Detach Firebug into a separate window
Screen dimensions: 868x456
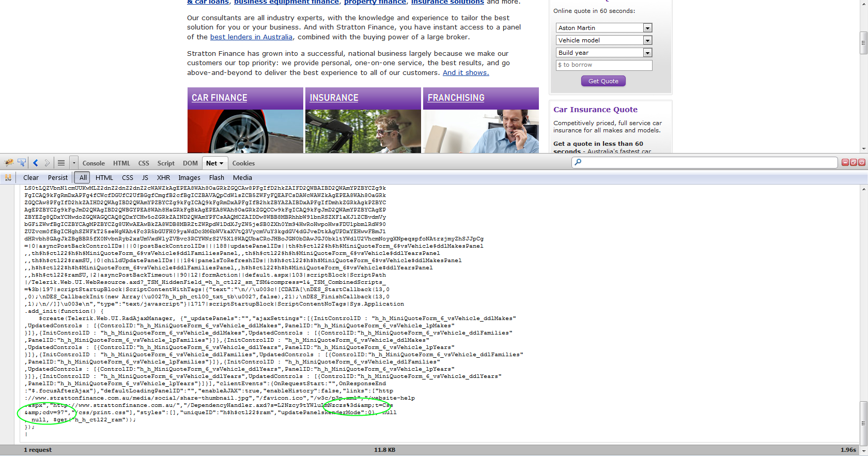coord(854,162)
